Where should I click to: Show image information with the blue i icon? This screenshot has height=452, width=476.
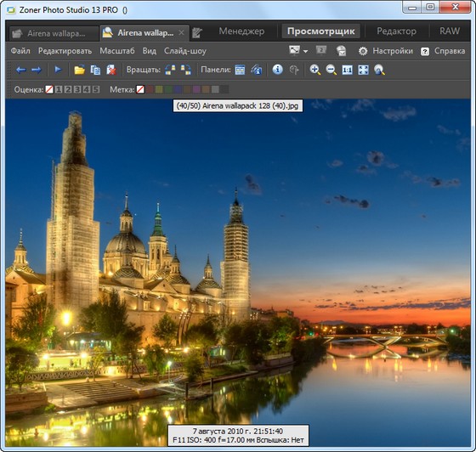(277, 70)
